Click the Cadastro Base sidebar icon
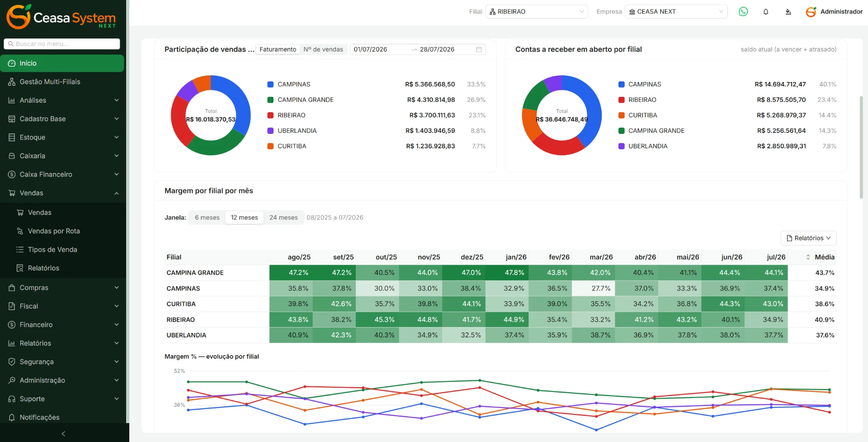868x442 pixels. pyautogui.click(x=12, y=119)
